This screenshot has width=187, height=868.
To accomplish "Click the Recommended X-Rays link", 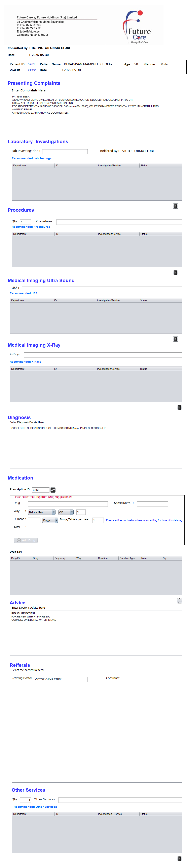I will coord(25,361).
